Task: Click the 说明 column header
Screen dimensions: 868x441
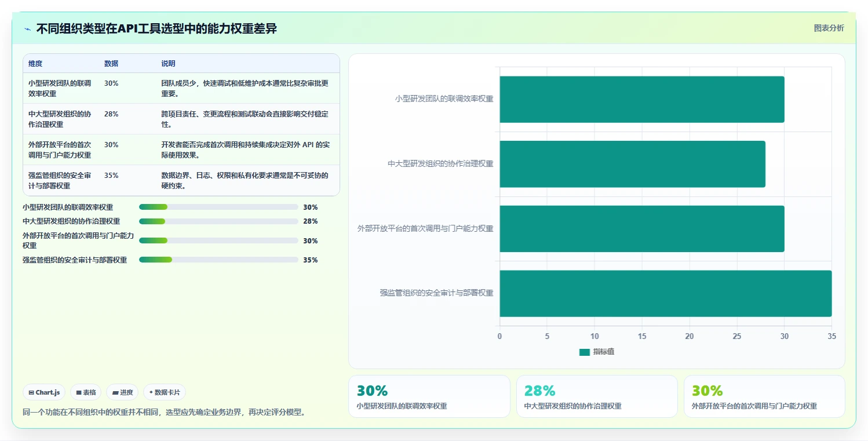Action: click(168, 64)
